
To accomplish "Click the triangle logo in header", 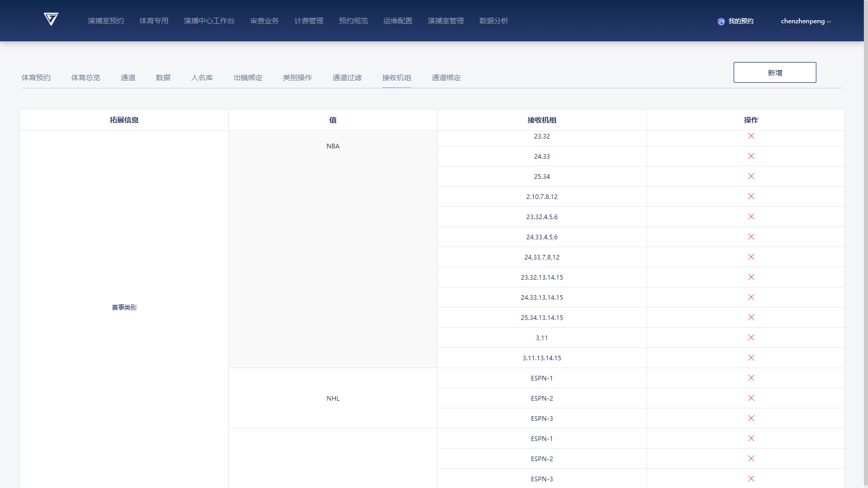I will (51, 20).
